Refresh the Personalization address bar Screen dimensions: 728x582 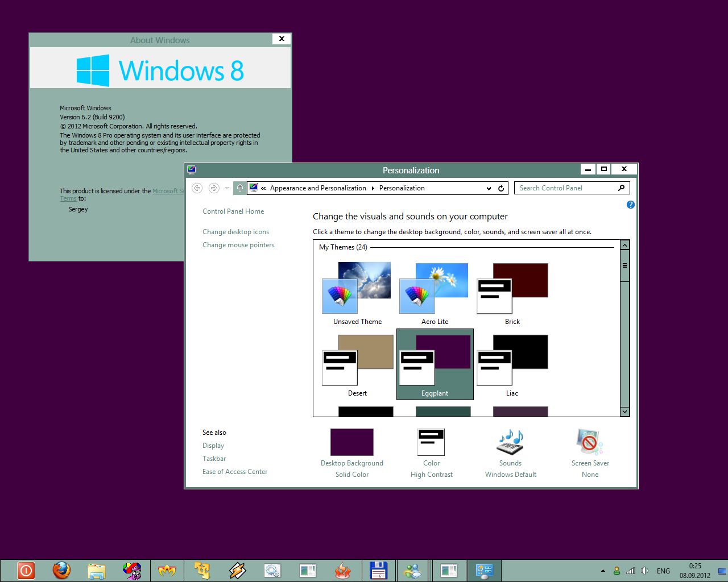[501, 188]
